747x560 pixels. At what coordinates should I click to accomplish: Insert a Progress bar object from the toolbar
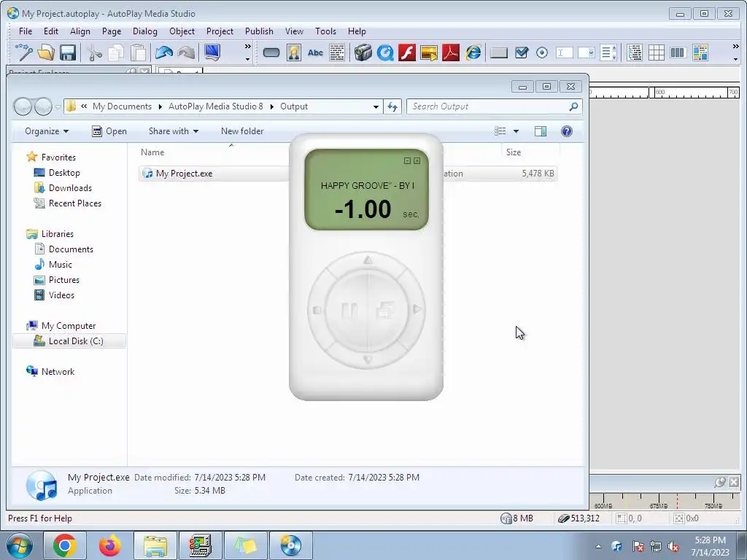[678, 52]
